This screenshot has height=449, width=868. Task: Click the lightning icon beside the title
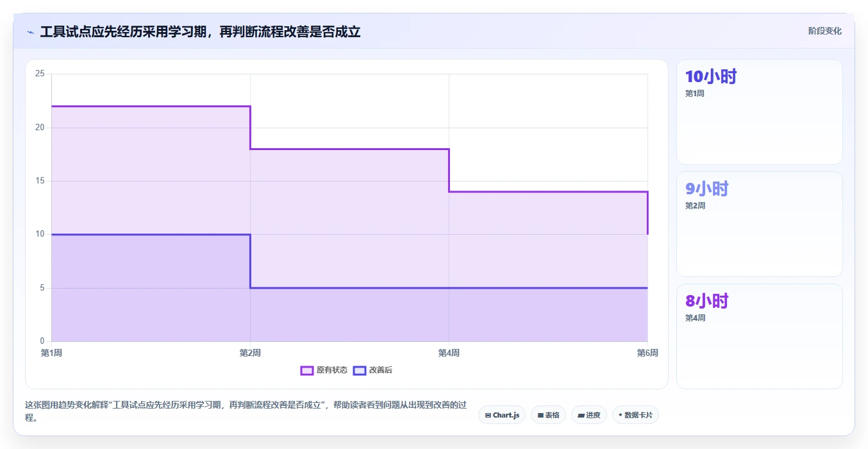click(30, 32)
